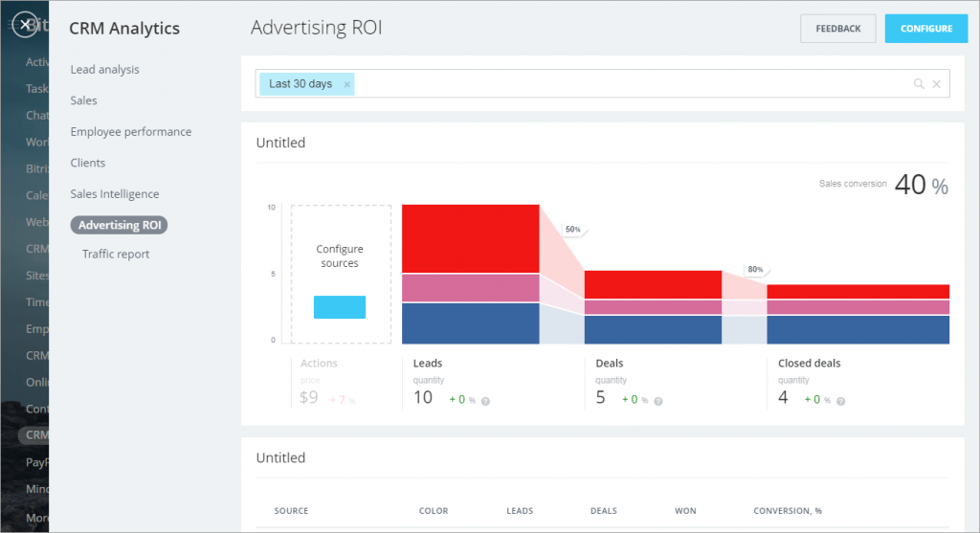Click the red segment of Leads bar
Viewport: 980px width, 533px height.
470,238
